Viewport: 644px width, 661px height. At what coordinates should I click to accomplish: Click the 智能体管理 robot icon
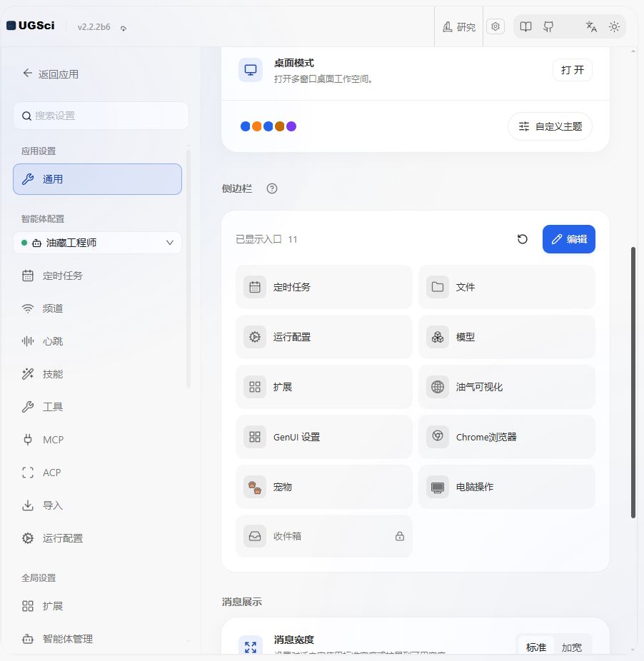tap(28, 639)
